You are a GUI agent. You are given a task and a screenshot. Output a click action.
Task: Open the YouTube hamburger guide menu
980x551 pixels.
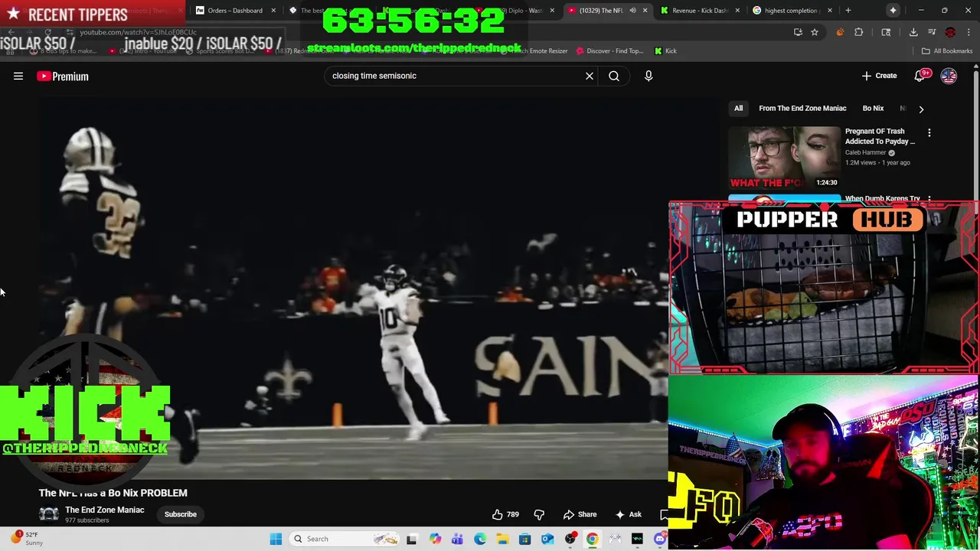coord(18,76)
